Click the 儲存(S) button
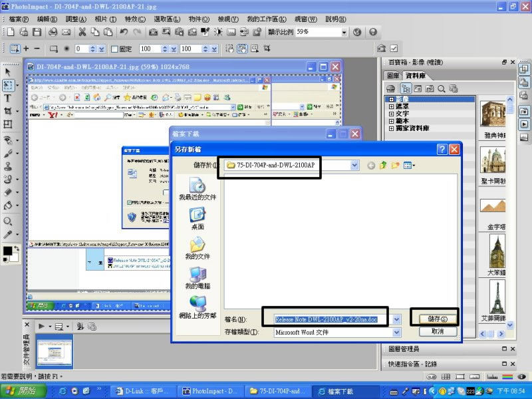 click(438, 319)
